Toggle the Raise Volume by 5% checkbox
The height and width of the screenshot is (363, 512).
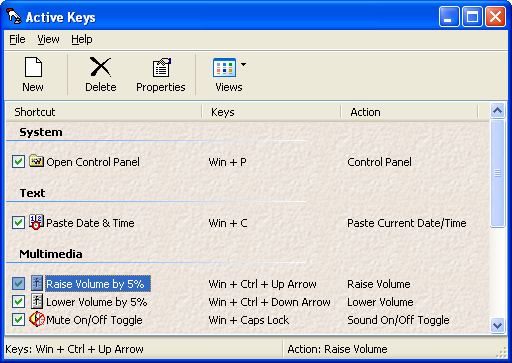[18, 284]
